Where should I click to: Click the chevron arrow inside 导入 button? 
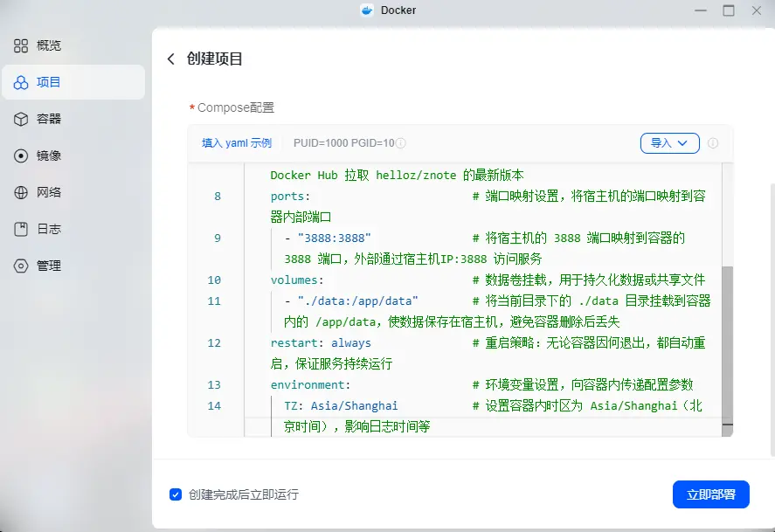coord(682,143)
